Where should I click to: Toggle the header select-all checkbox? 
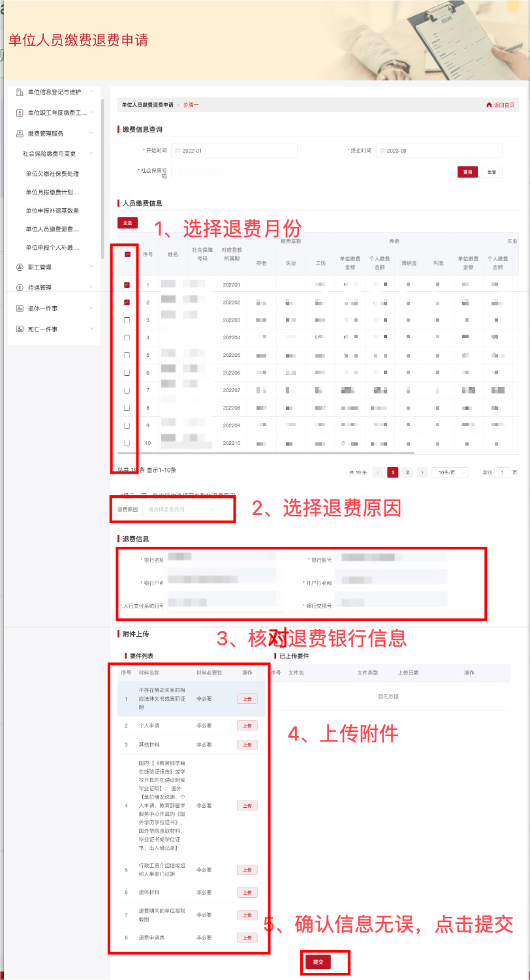coord(127,255)
